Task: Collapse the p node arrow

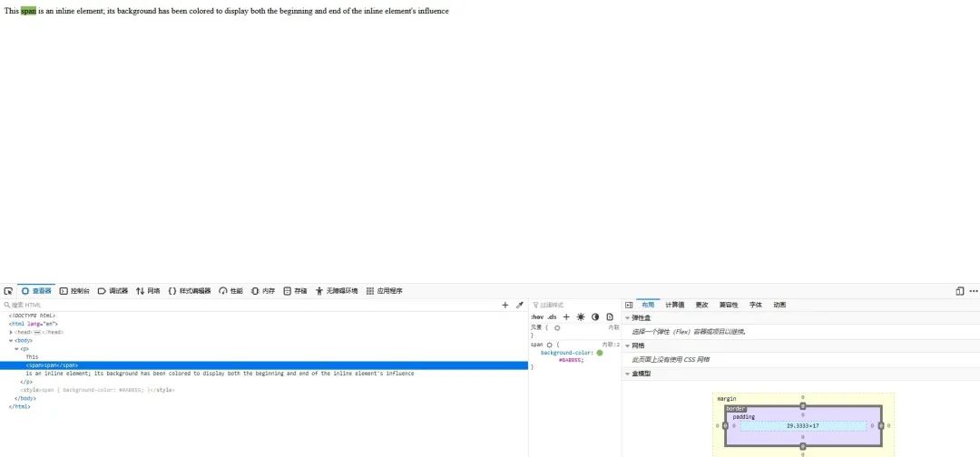Action: pyautogui.click(x=17, y=349)
